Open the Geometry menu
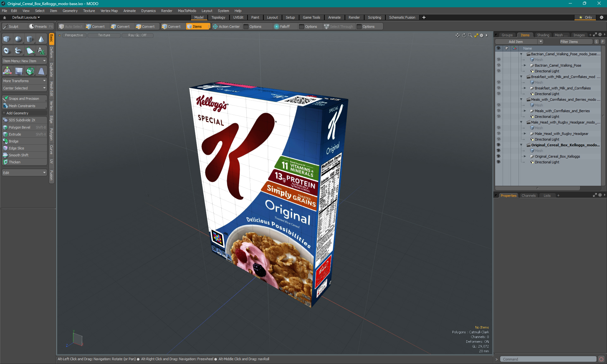This screenshot has width=607, height=364. point(70,11)
